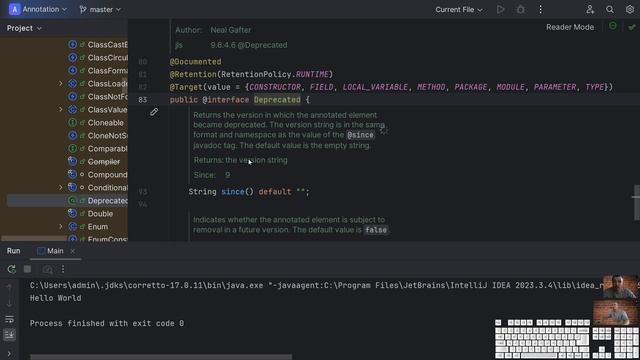This screenshot has width=640, height=360.
Task: Click the @Documented annotation in code
Action: click(196, 62)
